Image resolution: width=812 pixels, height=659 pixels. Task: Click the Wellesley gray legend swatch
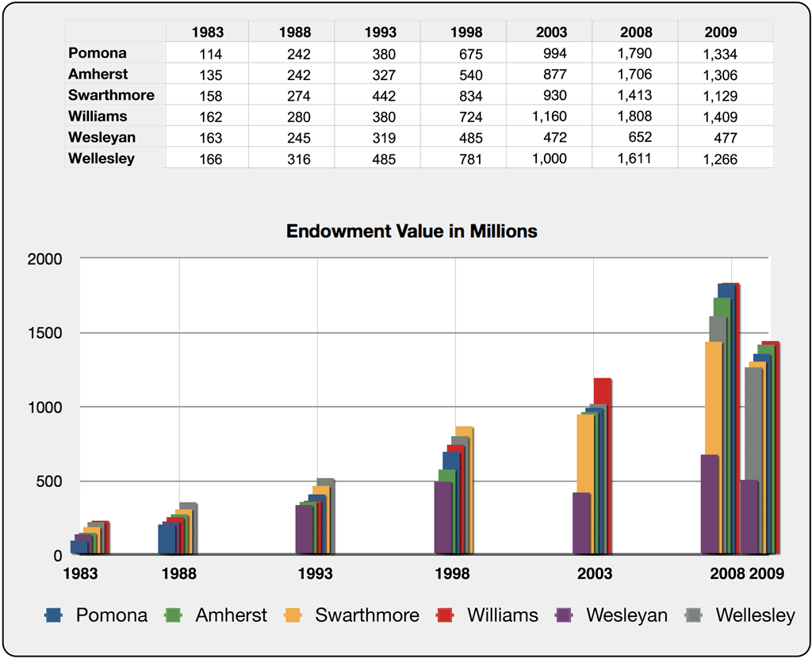tap(693, 615)
